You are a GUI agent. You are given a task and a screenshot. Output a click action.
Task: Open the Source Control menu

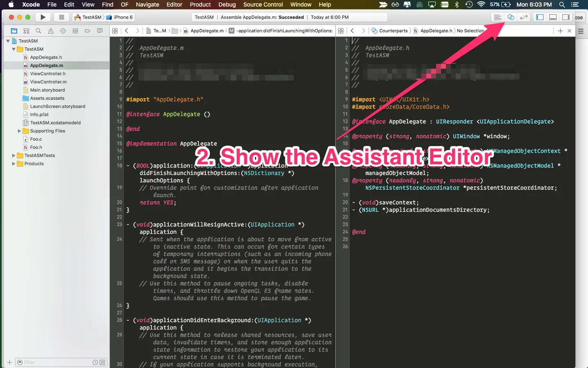(x=263, y=4)
